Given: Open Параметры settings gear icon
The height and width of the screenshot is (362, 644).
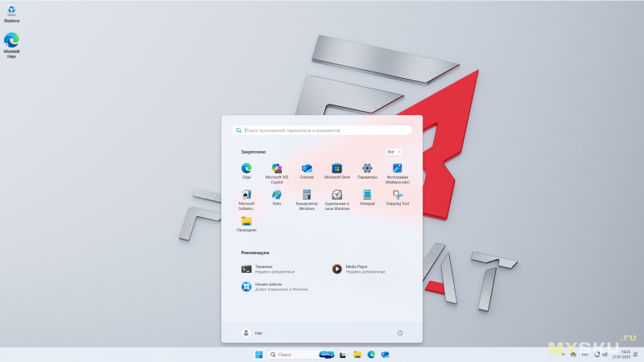Looking at the screenshot, I should coord(367,171).
